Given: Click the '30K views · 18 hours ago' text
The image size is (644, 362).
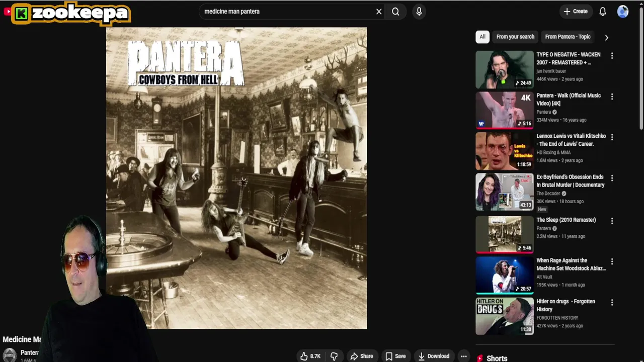Looking at the screenshot, I should coord(560,202).
